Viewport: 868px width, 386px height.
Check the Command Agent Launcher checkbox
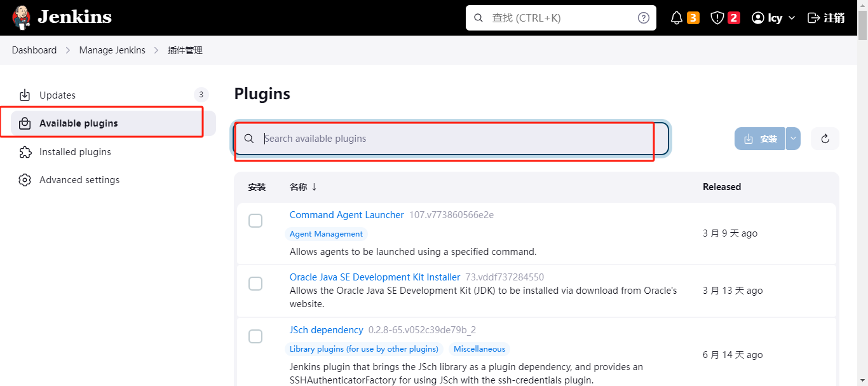[x=255, y=221]
